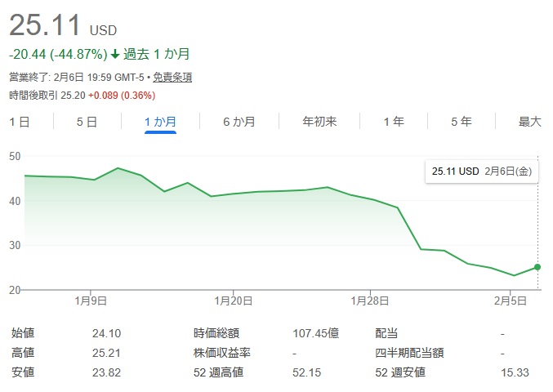Show the 5年 range tab
This screenshot has height=392, width=553.
pyautogui.click(x=461, y=122)
